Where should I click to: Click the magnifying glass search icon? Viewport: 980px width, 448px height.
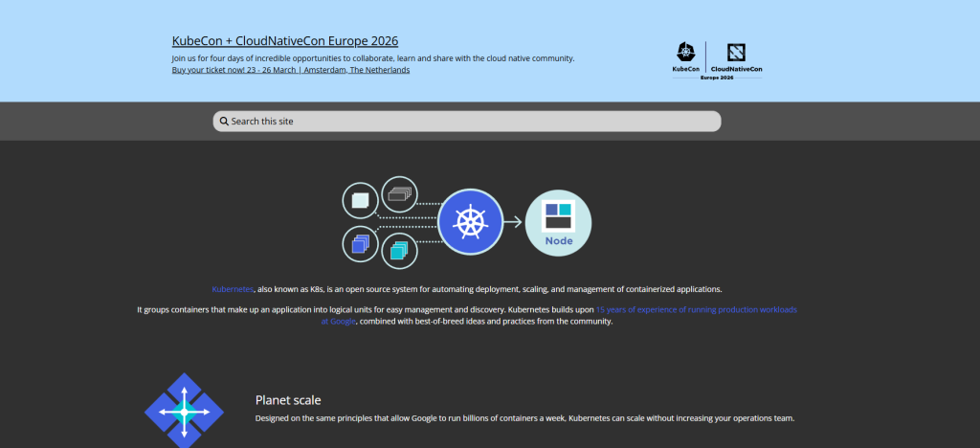(224, 122)
